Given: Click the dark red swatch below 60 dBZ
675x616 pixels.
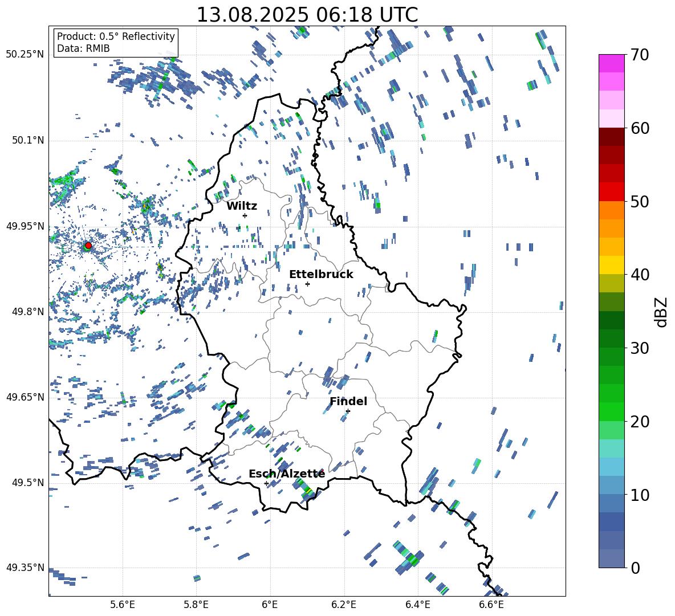Looking at the screenshot, I should pyautogui.click(x=612, y=137).
